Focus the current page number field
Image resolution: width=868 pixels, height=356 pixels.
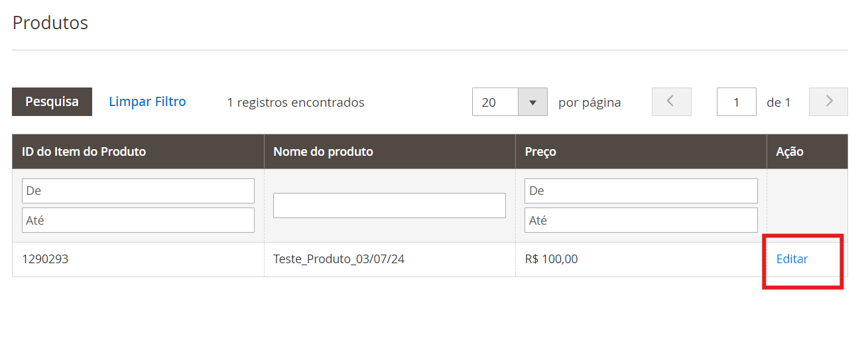pos(736,102)
